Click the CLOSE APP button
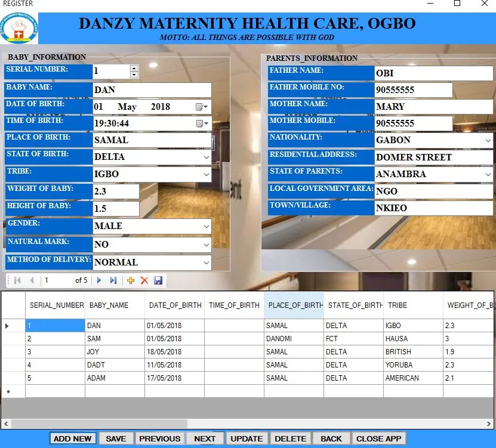This screenshot has width=496, height=448. [378, 438]
